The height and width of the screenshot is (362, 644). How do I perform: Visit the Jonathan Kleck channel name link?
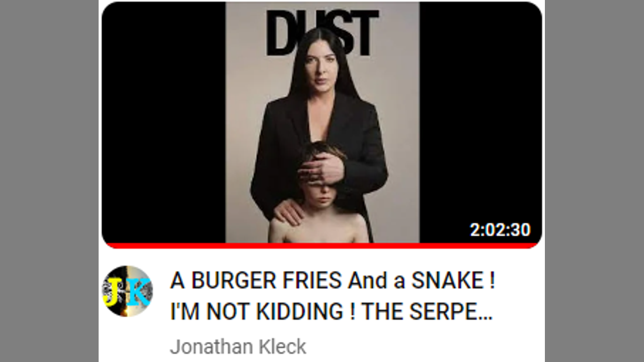pos(238,347)
